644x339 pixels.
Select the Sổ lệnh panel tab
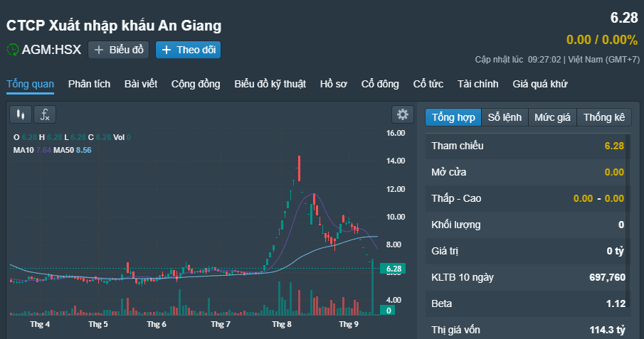pyautogui.click(x=505, y=117)
